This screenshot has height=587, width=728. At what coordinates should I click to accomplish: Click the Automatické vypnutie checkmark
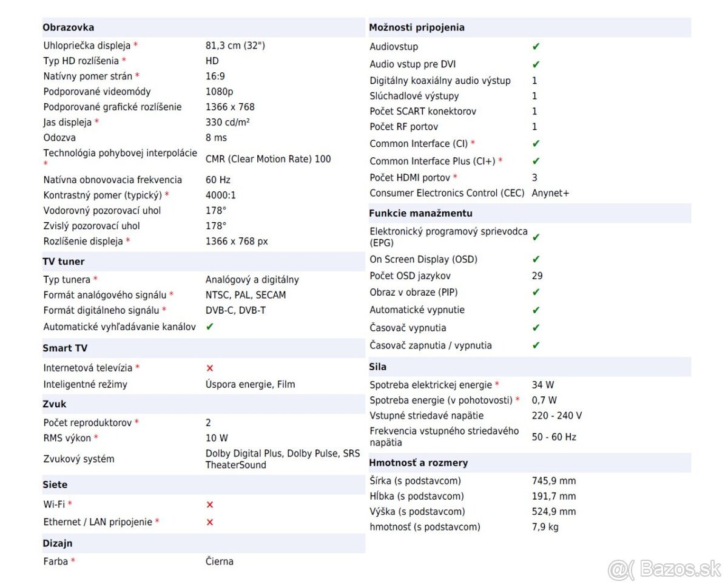coord(536,310)
